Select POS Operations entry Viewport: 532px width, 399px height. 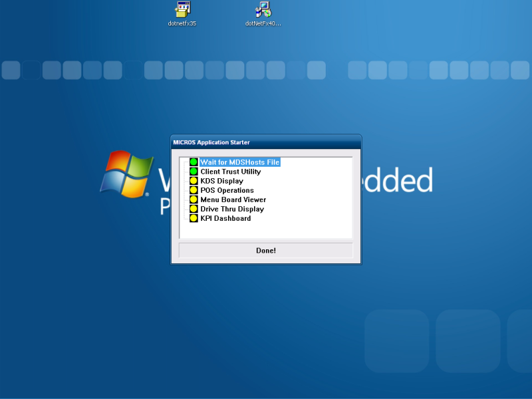tap(227, 190)
